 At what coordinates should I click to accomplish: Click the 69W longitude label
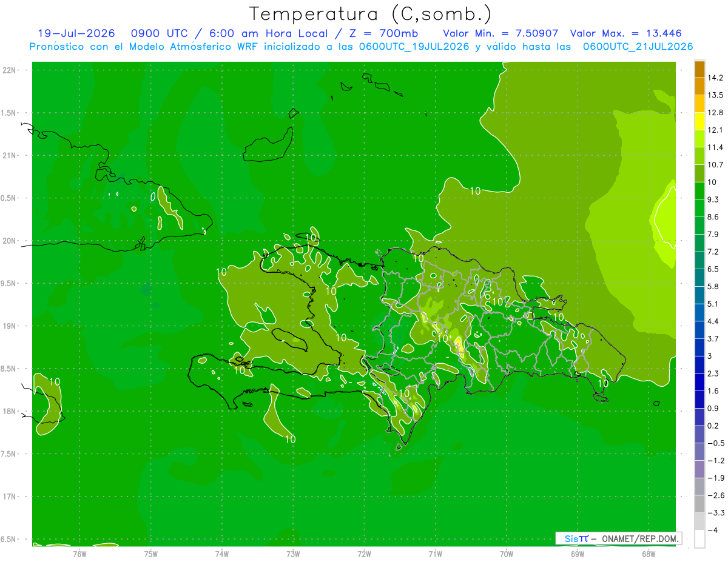click(x=578, y=554)
